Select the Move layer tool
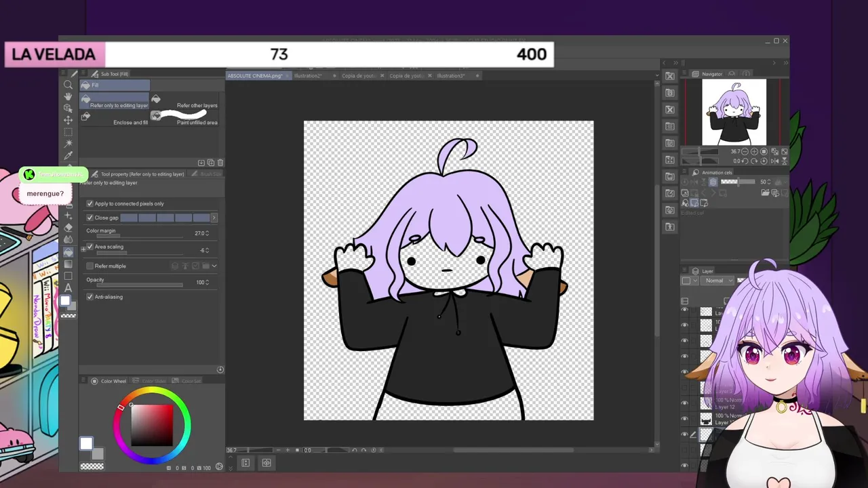This screenshot has width=868, height=488. point(68,120)
